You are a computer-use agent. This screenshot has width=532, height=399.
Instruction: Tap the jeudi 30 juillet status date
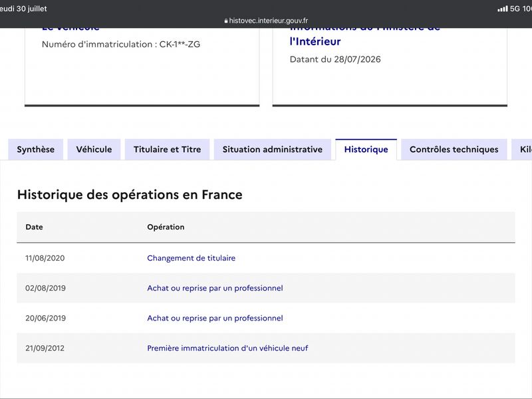tap(23, 9)
